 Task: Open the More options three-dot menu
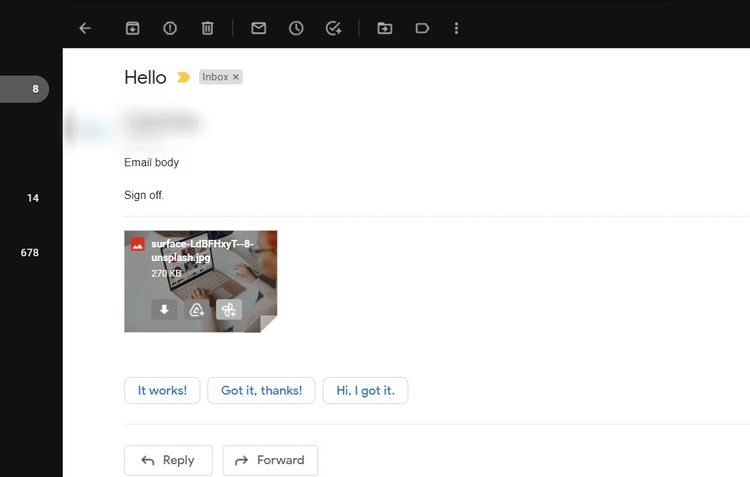tap(456, 28)
